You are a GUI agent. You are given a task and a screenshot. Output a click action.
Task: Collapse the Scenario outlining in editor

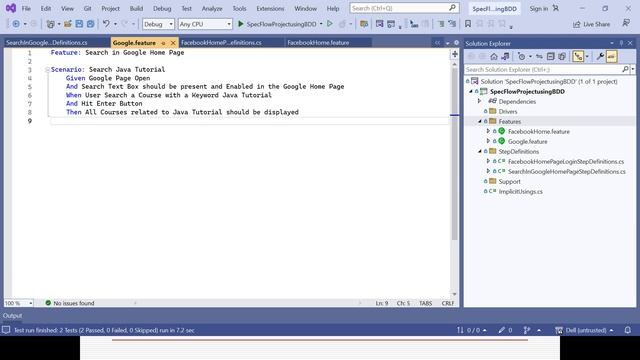47,70
